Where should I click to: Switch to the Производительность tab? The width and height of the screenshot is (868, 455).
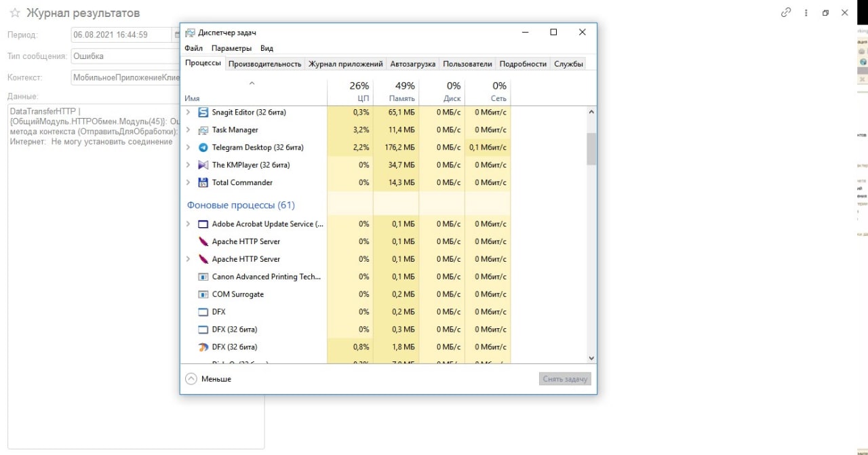tap(264, 64)
